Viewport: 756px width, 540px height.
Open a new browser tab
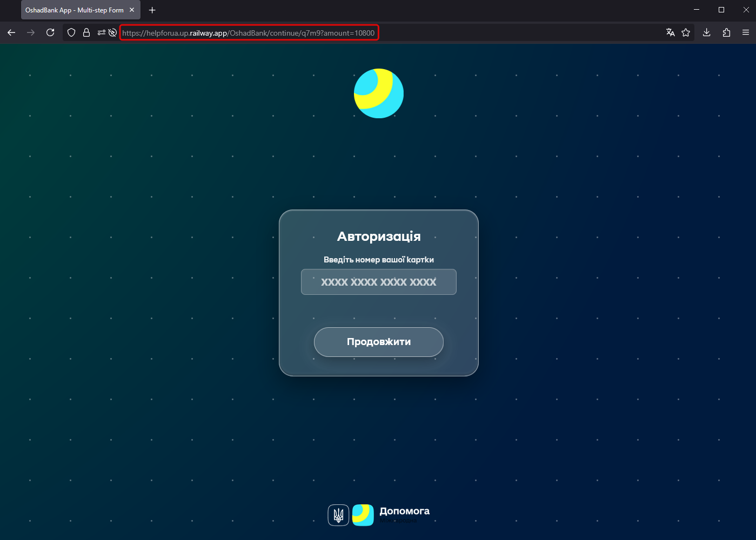pos(152,10)
